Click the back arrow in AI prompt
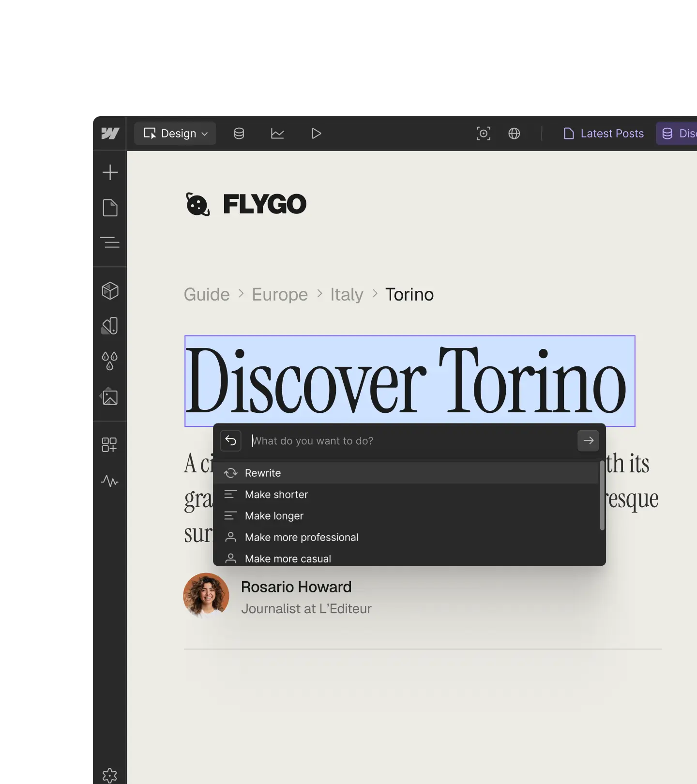Screen dimensions: 697x784 tap(231, 441)
